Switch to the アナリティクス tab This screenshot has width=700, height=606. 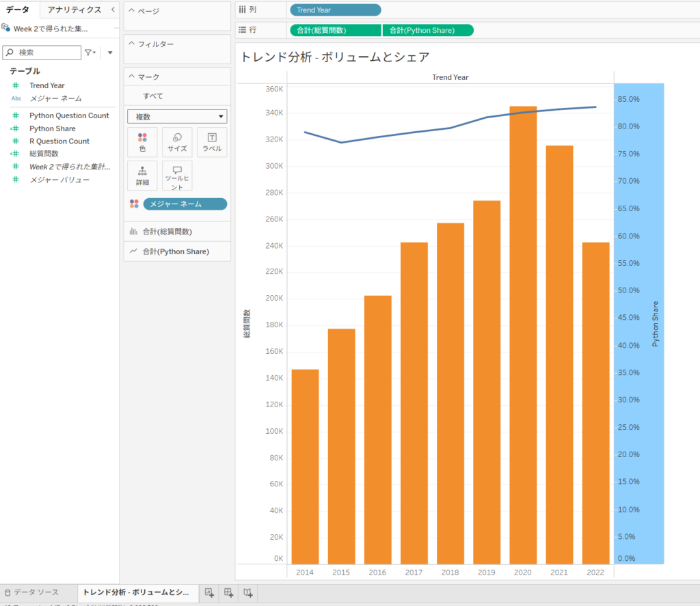click(74, 10)
